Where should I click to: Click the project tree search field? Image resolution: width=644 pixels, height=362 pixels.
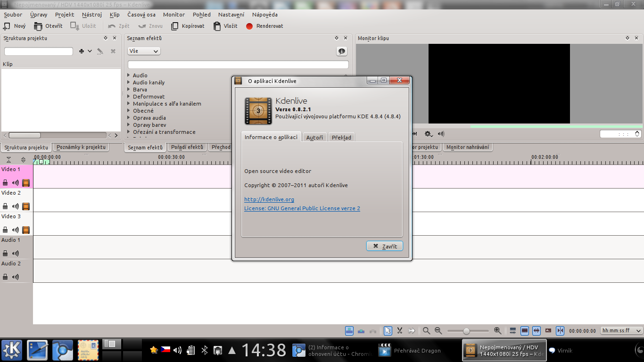[39, 51]
